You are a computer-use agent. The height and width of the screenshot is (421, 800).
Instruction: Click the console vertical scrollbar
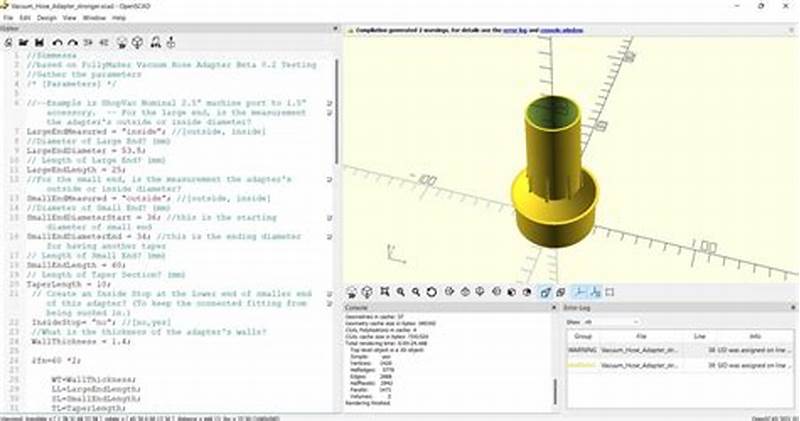(555, 391)
